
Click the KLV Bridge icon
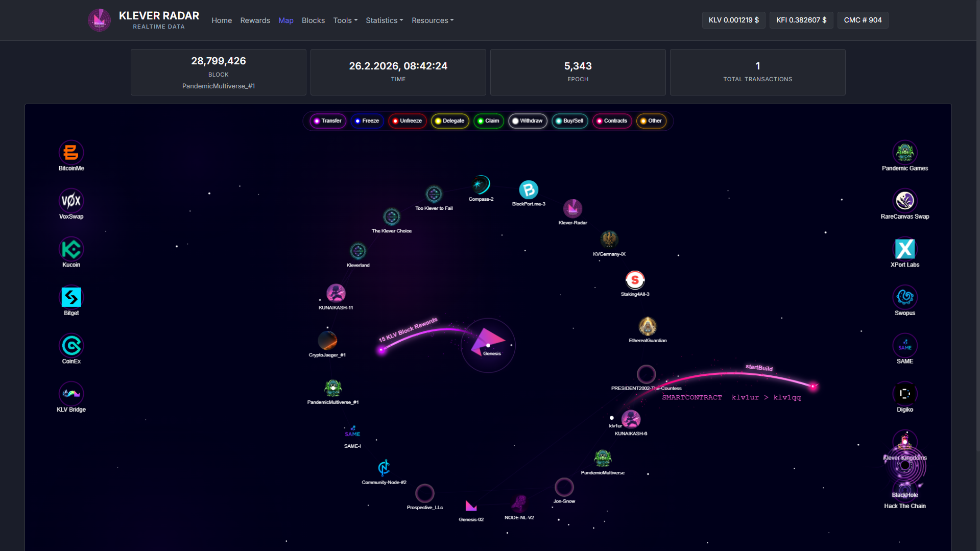[71, 394]
